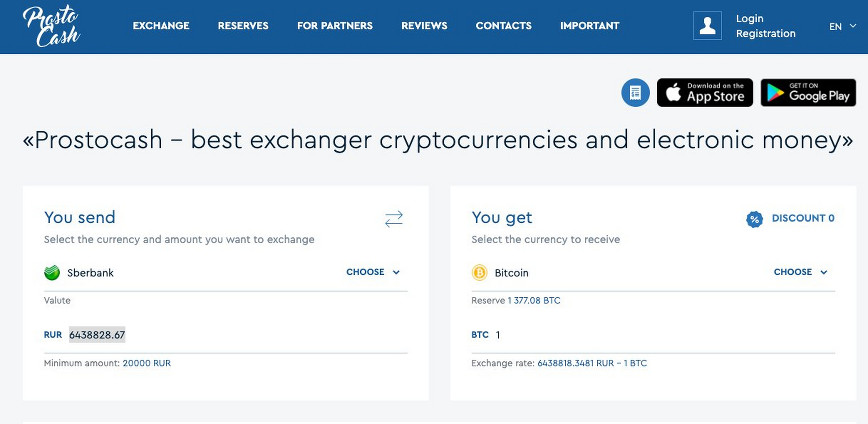The height and width of the screenshot is (424, 868).
Task: Click the DISCOUNT 0 label
Action: [803, 218]
